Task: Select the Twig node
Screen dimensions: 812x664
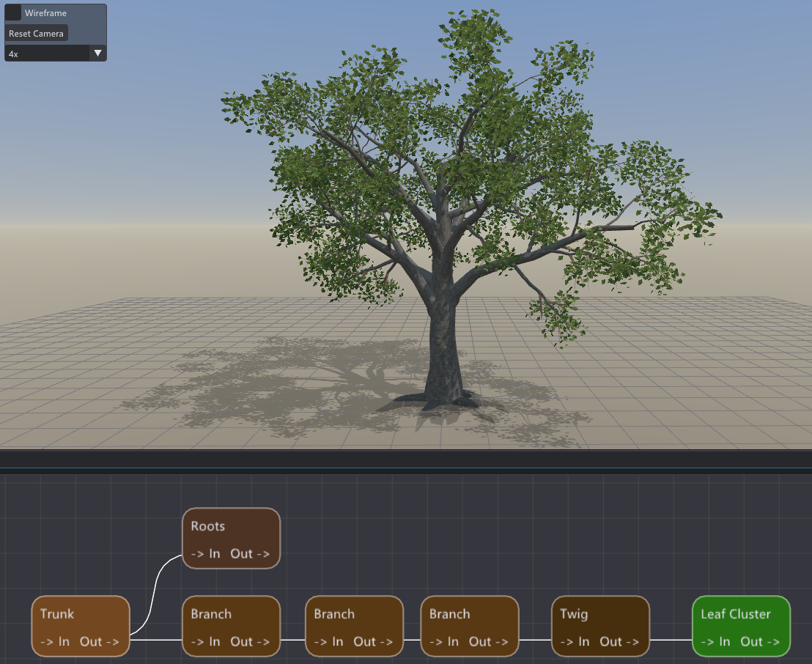Action: (x=600, y=626)
